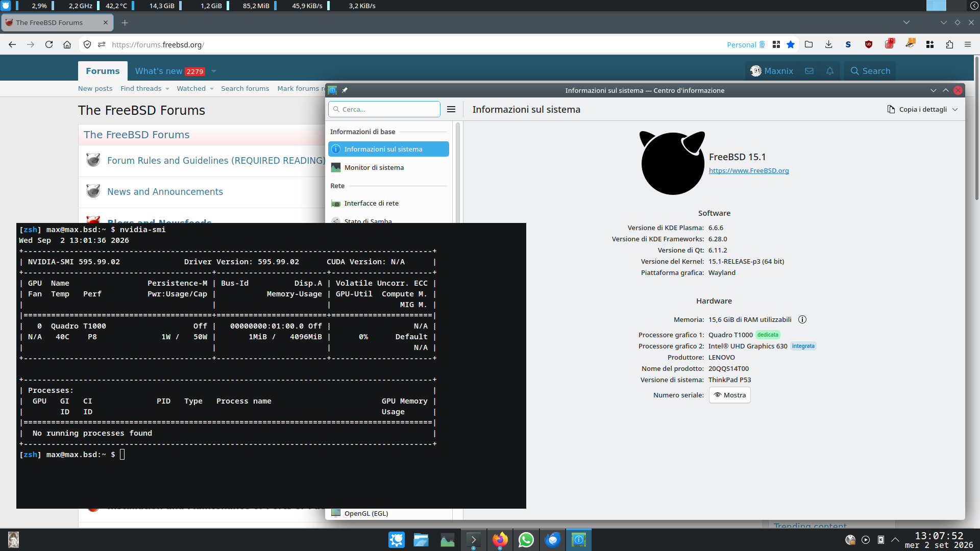Go back in the browser history
980x551 pixels.
(x=12, y=45)
